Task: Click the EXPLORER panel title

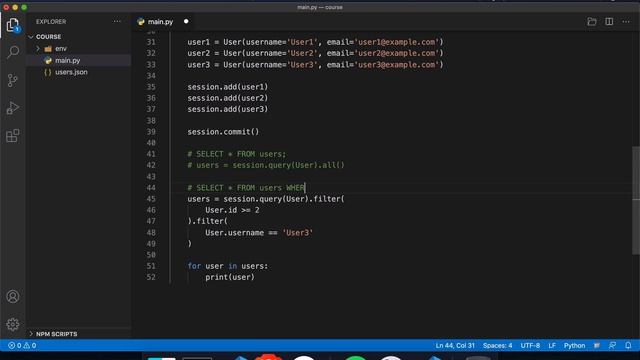Action: point(51,22)
